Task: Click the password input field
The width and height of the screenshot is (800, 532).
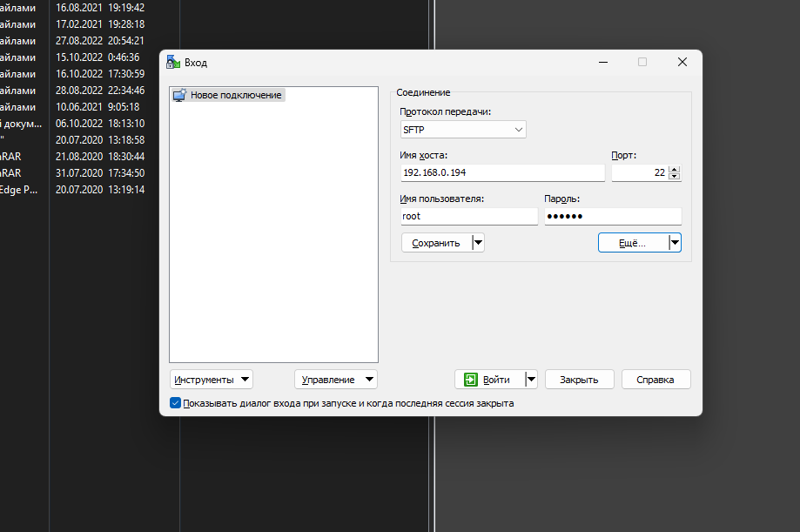Action: click(x=613, y=217)
